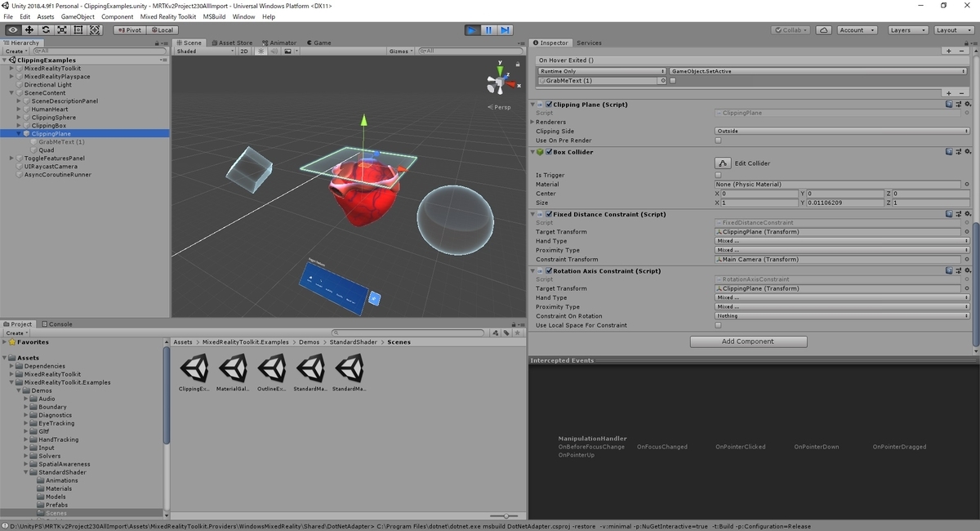Open Box Collider help book icon
This screenshot has width=980, height=531.
950,152
